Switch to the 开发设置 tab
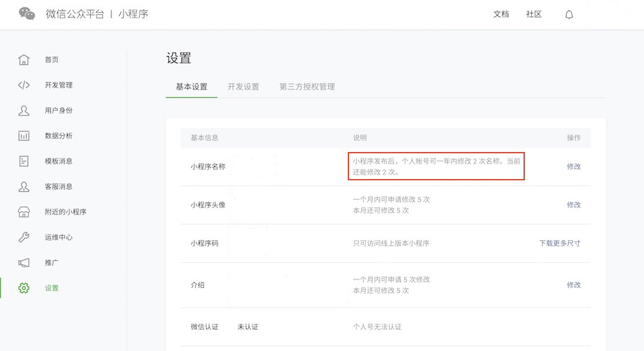Screen dimensions: 644x351 (243, 87)
